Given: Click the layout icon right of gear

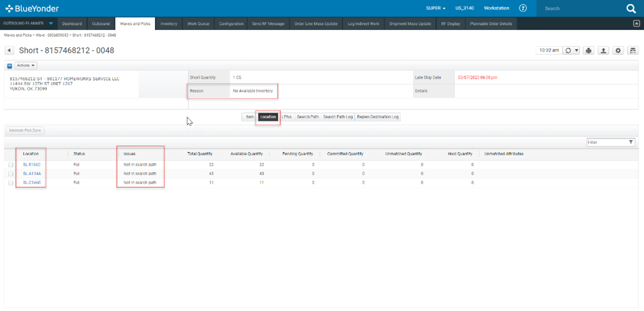Looking at the screenshot, I should click(633, 50).
